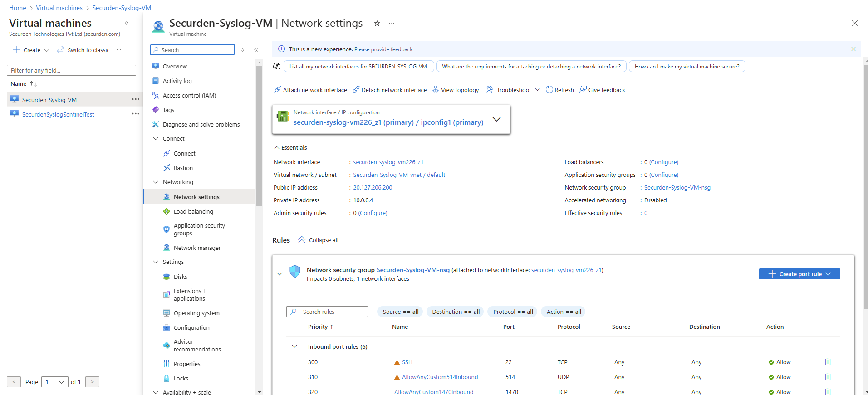The image size is (868, 395).
Task: Click the Locks padlock icon
Action: (167, 378)
